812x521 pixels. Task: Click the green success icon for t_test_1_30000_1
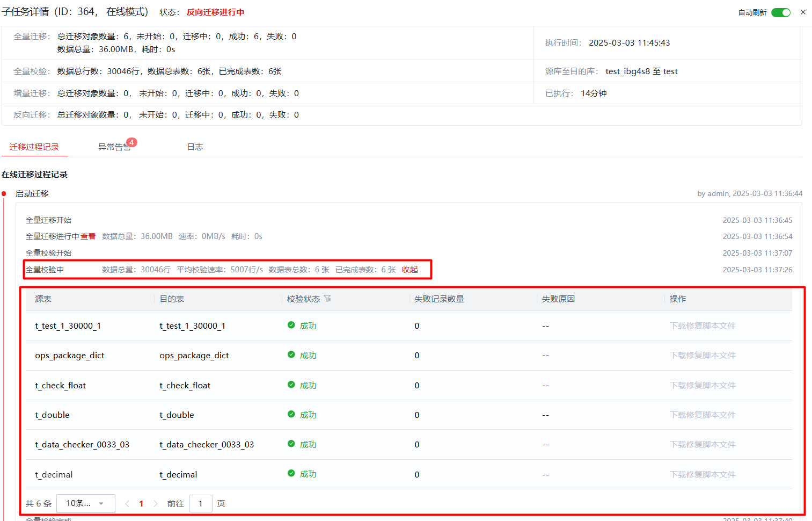point(291,325)
